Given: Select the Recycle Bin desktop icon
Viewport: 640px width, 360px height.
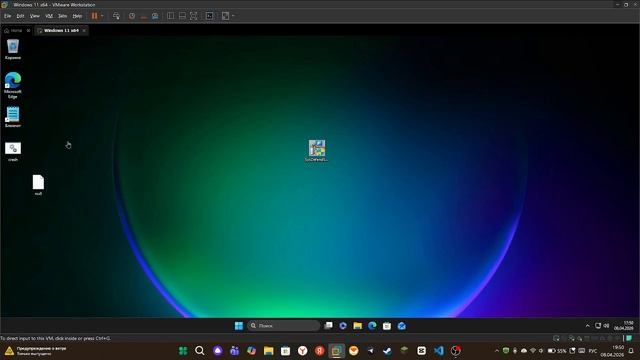Looking at the screenshot, I should tap(13, 49).
